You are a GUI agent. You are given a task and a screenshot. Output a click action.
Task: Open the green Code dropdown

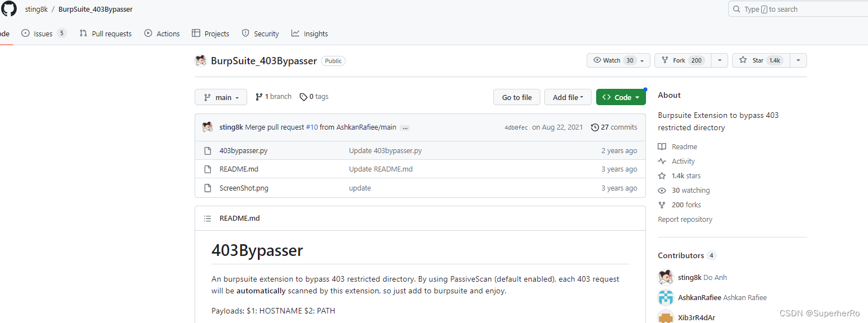(x=621, y=97)
